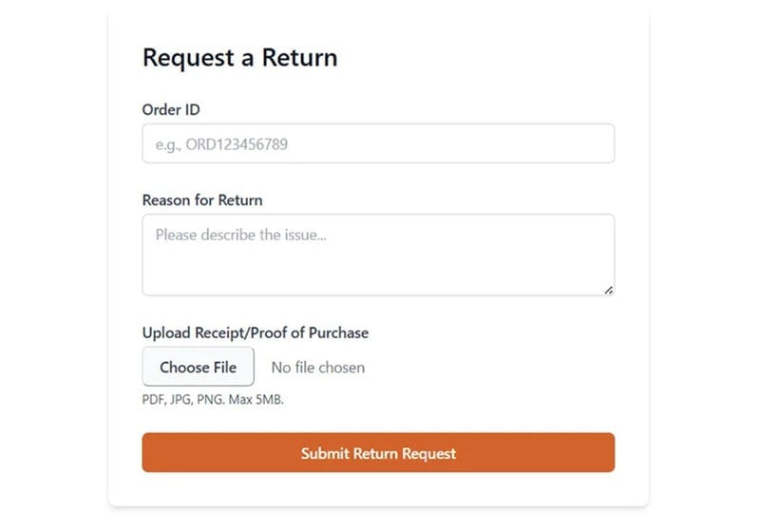760x532 pixels.
Task: Click the word "Upload" in the receipt label
Action: pos(165,332)
